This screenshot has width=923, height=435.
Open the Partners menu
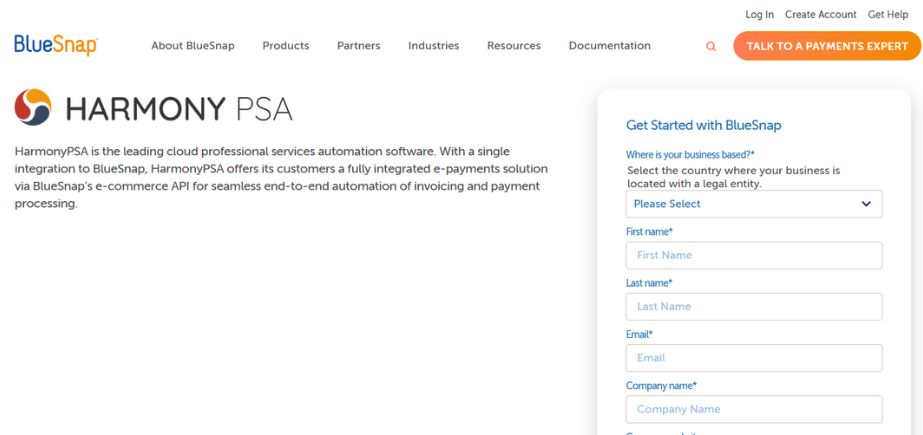tap(358, 45)
